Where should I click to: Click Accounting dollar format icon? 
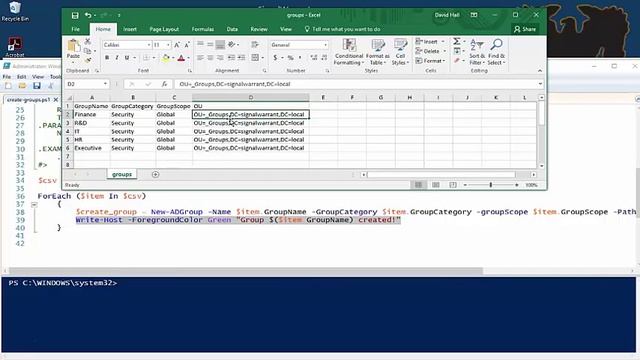coord(276,58)
